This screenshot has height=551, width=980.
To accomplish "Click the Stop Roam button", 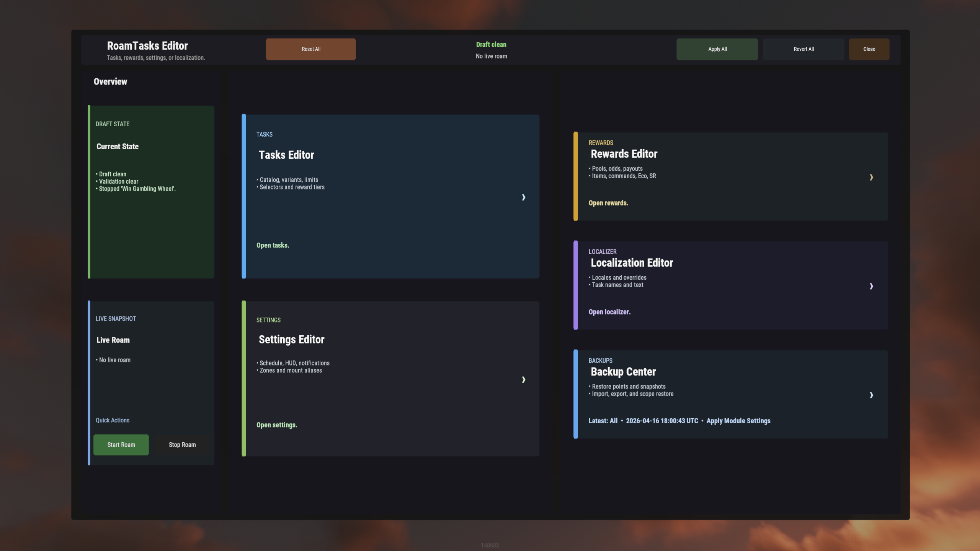I will [182, 445].
